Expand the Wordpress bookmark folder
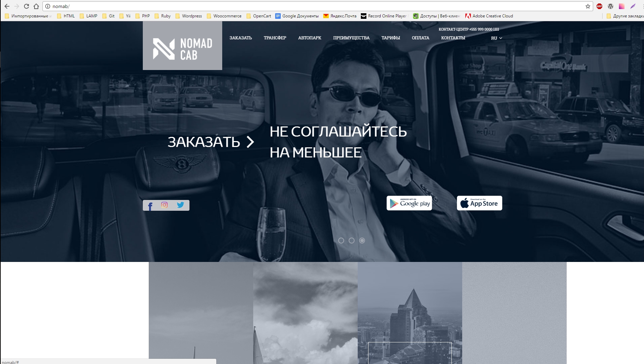 coord(189,16)
